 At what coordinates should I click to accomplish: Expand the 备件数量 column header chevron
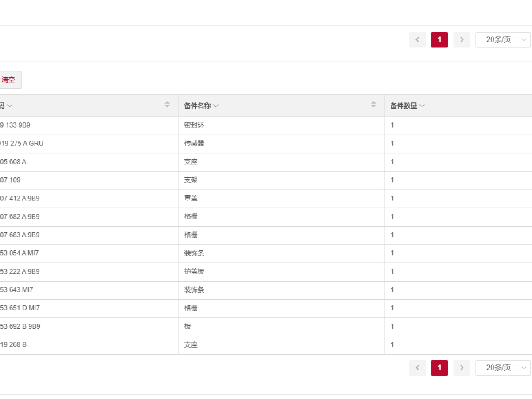tap(422, 106)
